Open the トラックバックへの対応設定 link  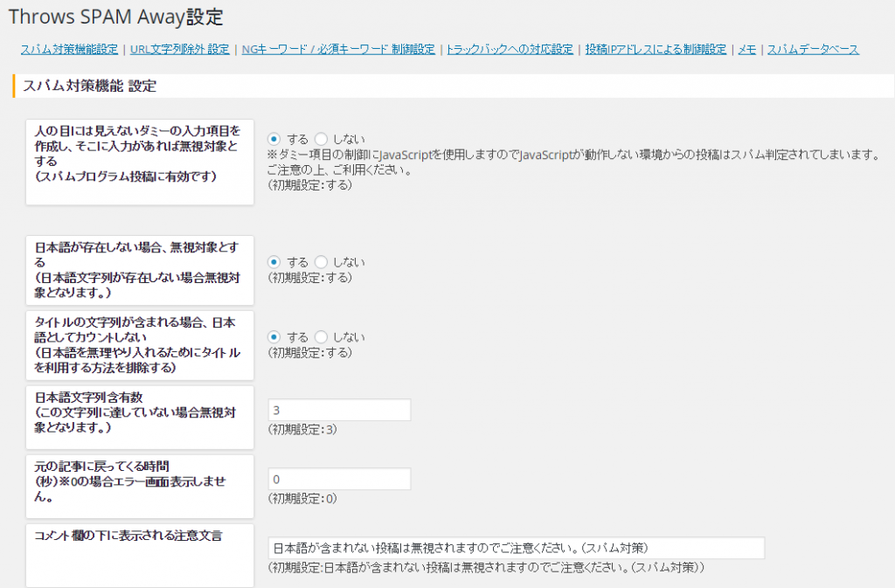point(510,50)
